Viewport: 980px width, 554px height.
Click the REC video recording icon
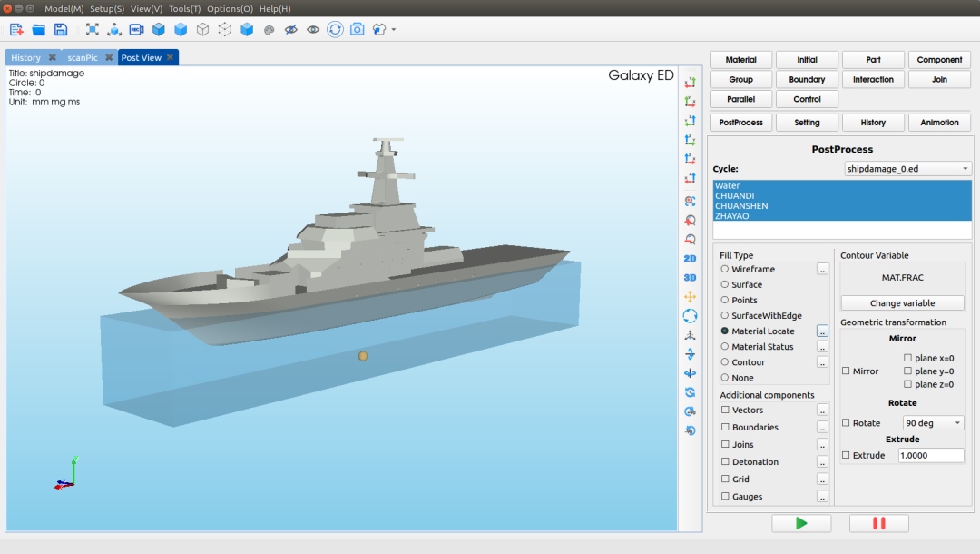coord(136,29)
